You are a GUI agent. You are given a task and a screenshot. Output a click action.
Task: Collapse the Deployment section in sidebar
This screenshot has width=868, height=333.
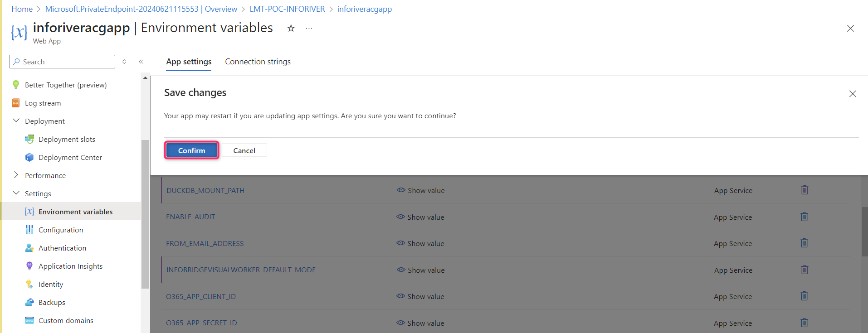pos(16,121)
